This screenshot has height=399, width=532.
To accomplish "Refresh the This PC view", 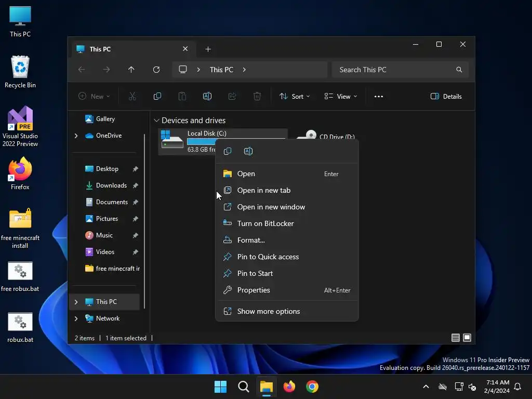I will click(x=156, y=70).
